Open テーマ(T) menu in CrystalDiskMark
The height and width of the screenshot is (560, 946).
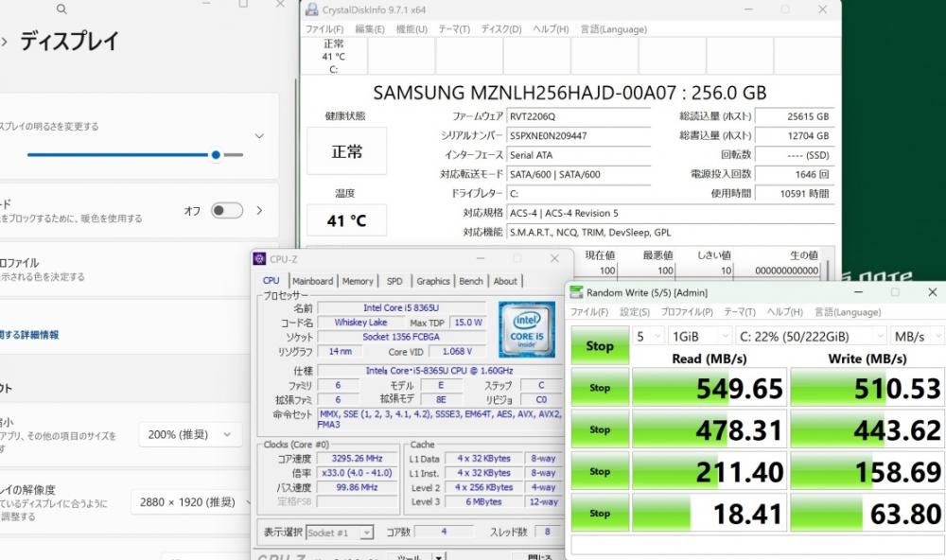tap(740, 312)
